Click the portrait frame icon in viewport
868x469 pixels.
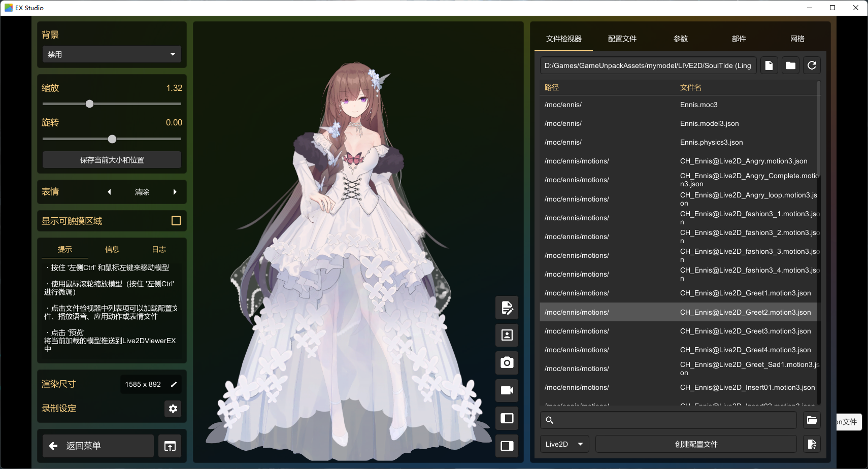point(507,335)
